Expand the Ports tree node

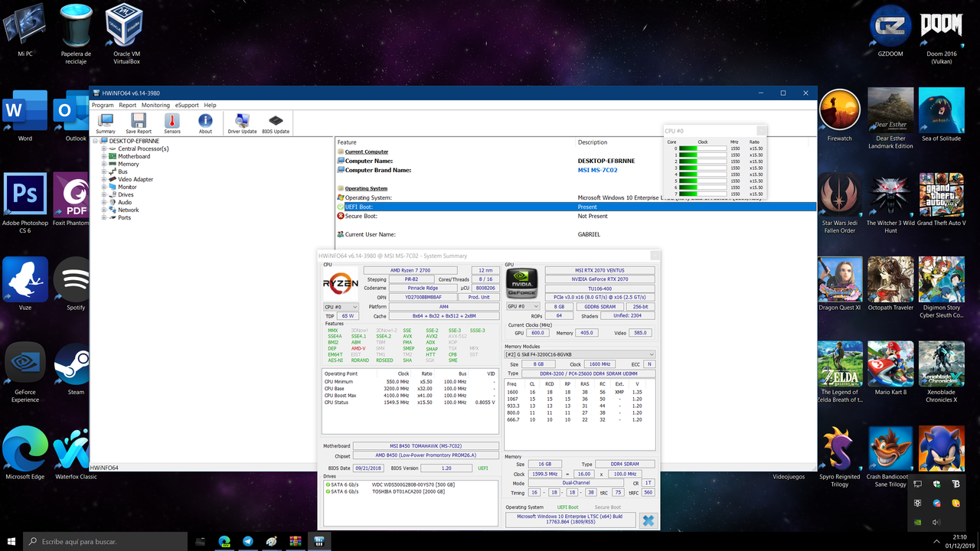[104, 217]
